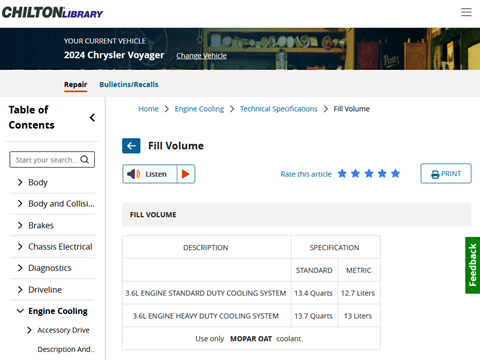Image resolution: width=480 pixels, height=360 pixels.
Task: Select the Repair tab
Action: pyautogui.click(x=76, y=84)
